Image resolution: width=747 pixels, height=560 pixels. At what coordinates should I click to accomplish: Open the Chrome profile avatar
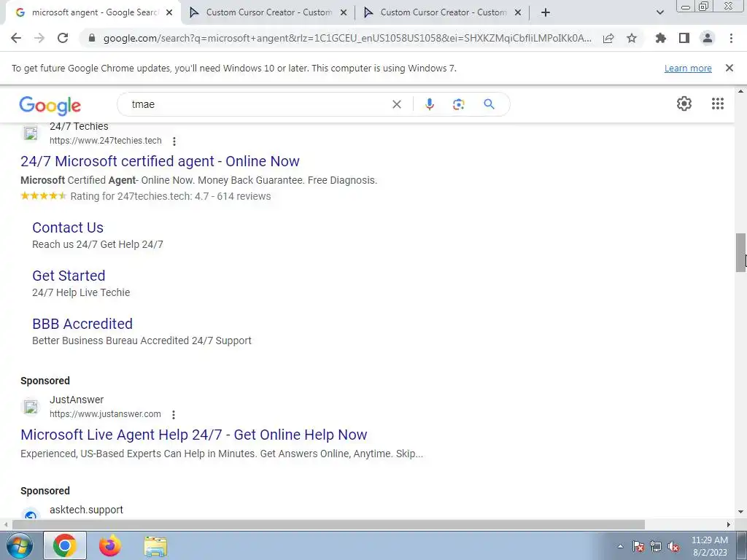tap(708, 38)
